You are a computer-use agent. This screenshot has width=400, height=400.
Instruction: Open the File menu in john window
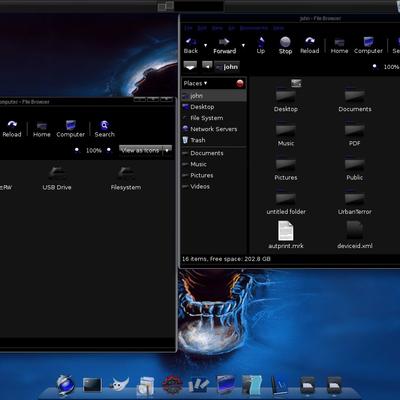pyautogui.click(x=188, y=28)
